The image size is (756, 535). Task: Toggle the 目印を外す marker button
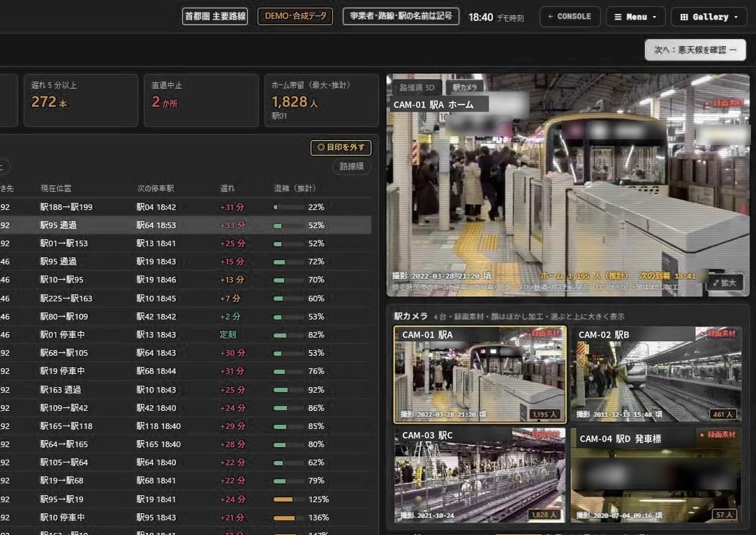pos(341,147)
